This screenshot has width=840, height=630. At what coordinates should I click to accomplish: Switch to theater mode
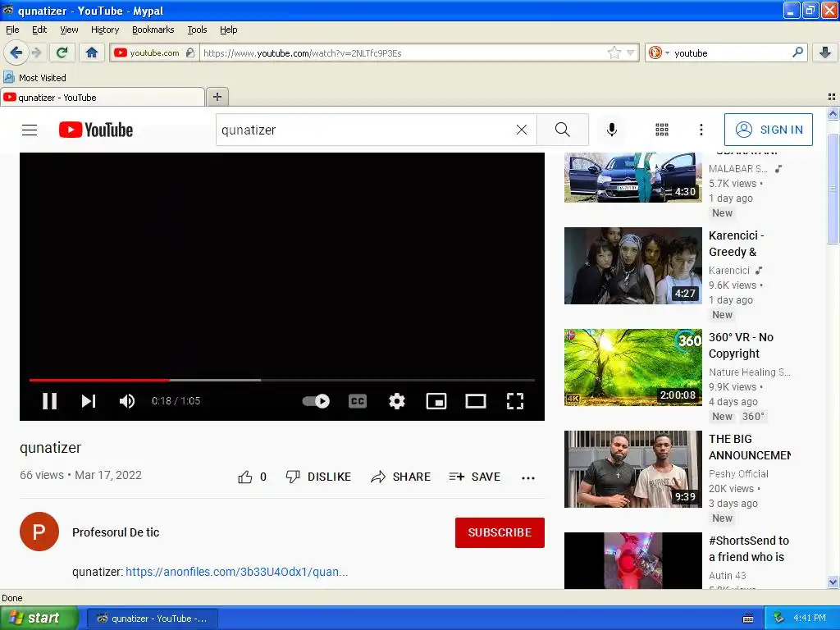click(476, 400)
